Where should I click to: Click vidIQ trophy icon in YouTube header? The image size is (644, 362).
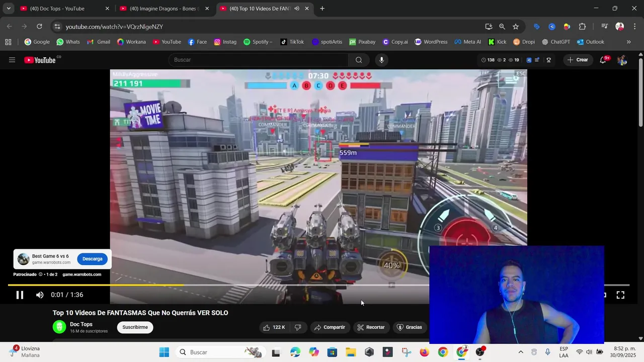(x=549, y=60)
